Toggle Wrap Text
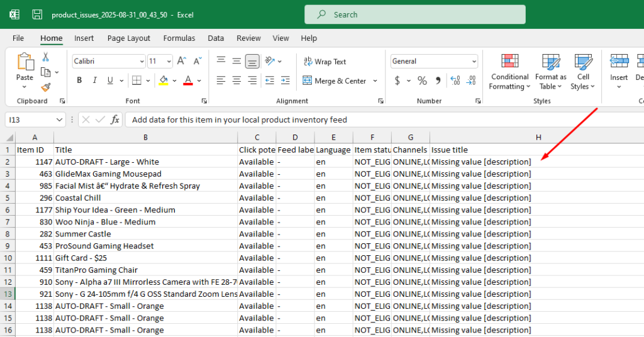The image size is (644, 337). (x=325, y=62)
